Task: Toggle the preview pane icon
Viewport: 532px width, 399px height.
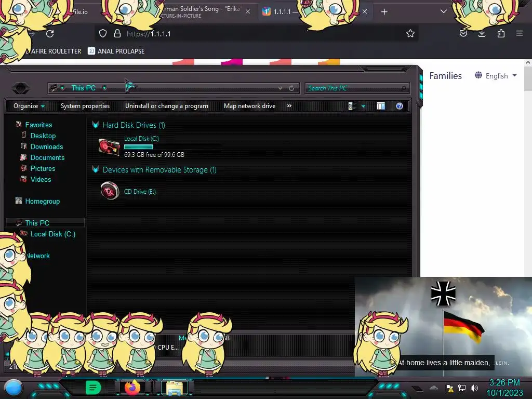Action: 381,106
